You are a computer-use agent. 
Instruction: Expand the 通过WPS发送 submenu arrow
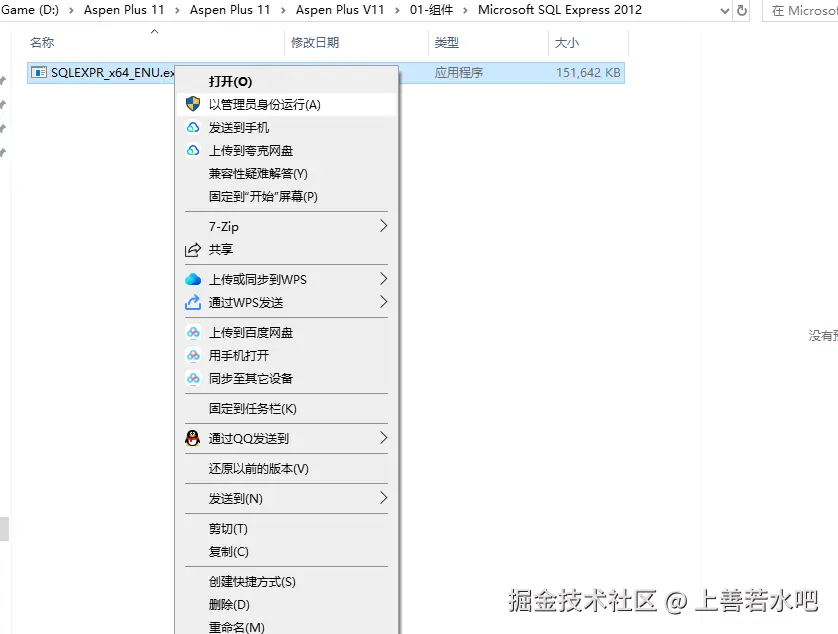pyautogui.click(x=383, y=301)
